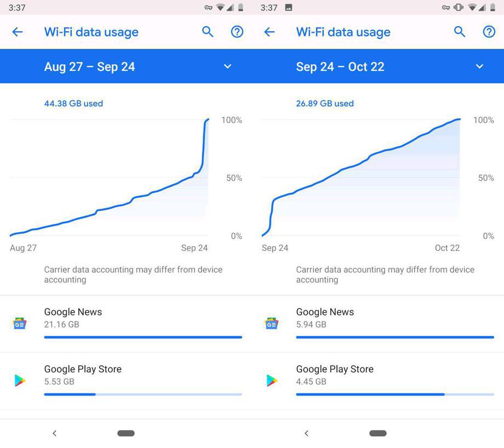The width and height of the screenshot is (504, 448).
Task: Expand the Sep 24 – Oct 22 cycle dropdown
Action: coord(378,66)
